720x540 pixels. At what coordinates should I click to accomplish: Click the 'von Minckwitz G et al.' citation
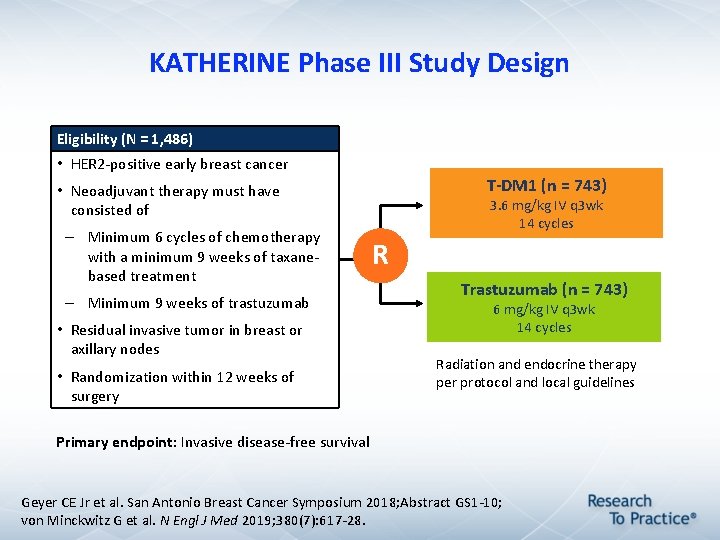(x=193, y=521)
